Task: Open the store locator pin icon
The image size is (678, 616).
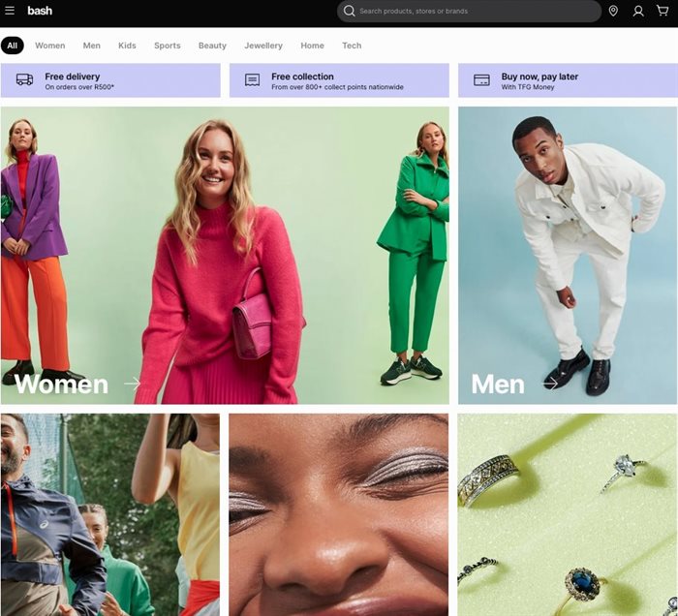Action: pyautogui.click(x=613, y=11)
